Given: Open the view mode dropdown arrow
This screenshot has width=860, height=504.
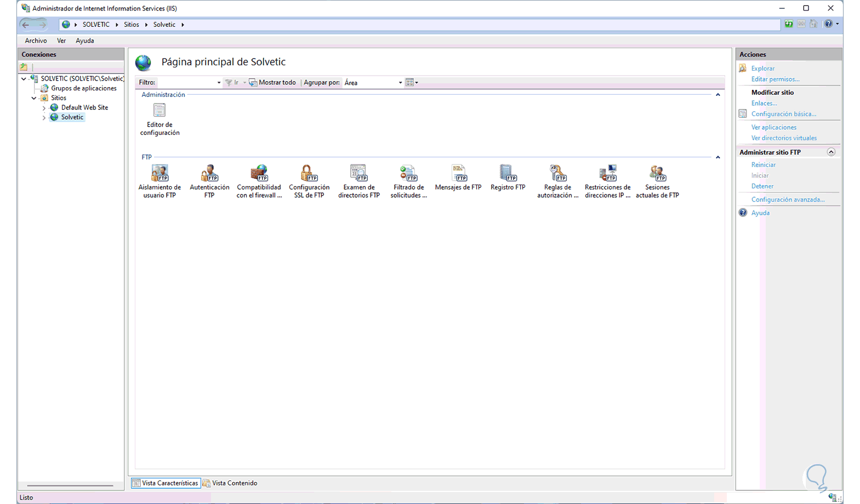Looking at the screenshot, I should pyautogui.click(x=417, y=83).
